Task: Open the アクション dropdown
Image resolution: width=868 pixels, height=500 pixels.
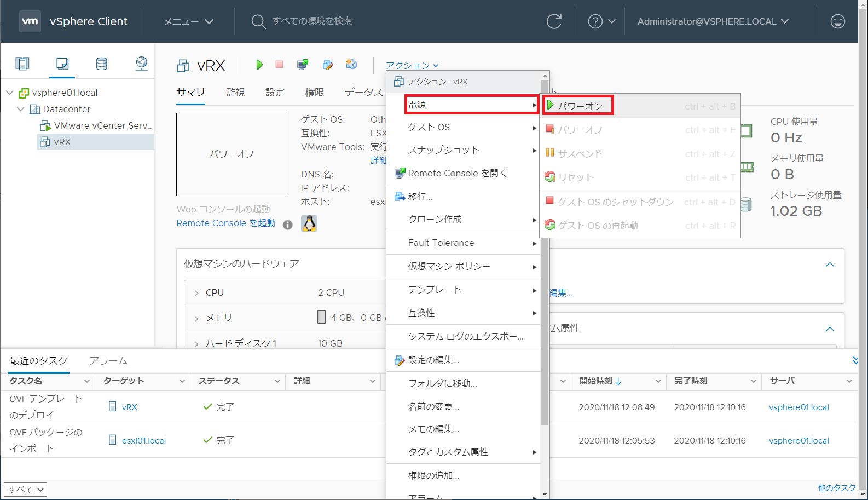Action: point(412,65)
